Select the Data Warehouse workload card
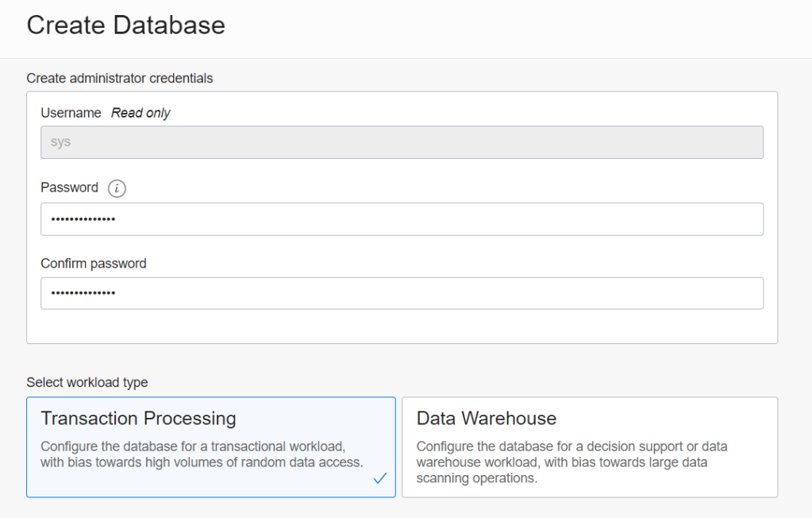Viewport: 812px width, 518px height. [589, 446]
